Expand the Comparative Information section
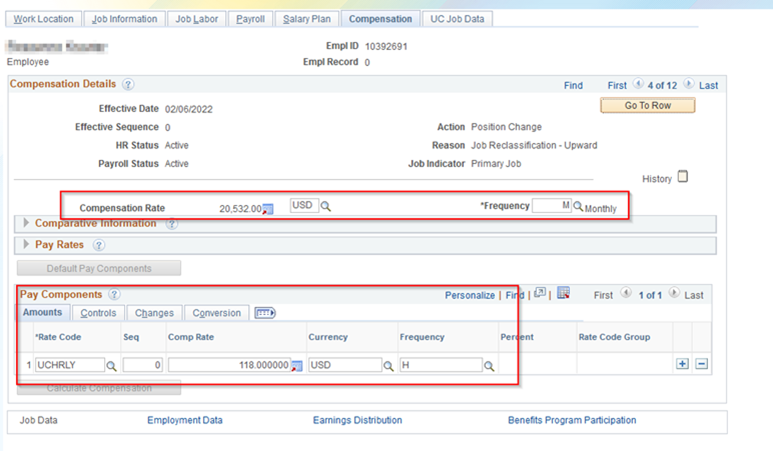 (26, 223)
